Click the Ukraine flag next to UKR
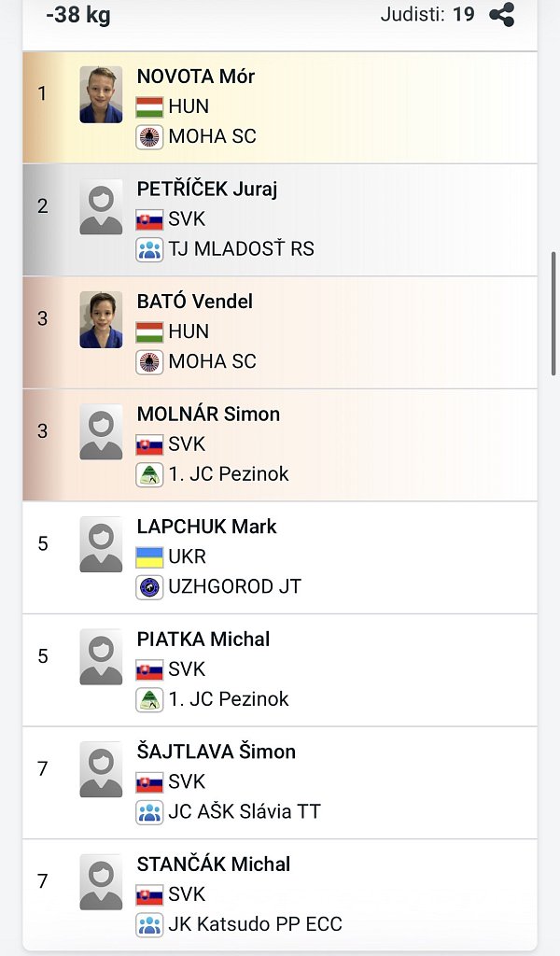This screenshot has height=956, width=560. [149, 556]
